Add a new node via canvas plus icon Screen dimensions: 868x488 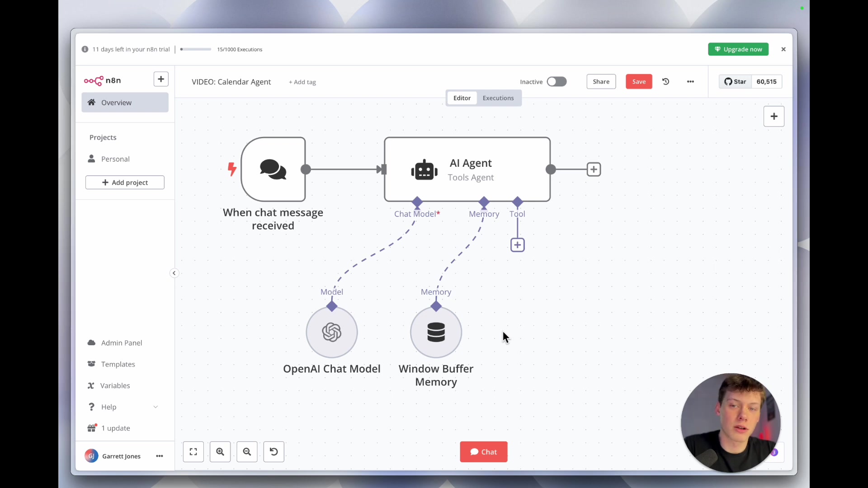774,116
